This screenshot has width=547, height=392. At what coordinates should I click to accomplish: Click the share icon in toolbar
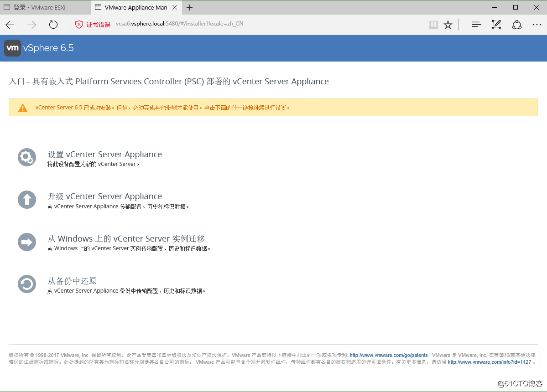coord(516,25)
